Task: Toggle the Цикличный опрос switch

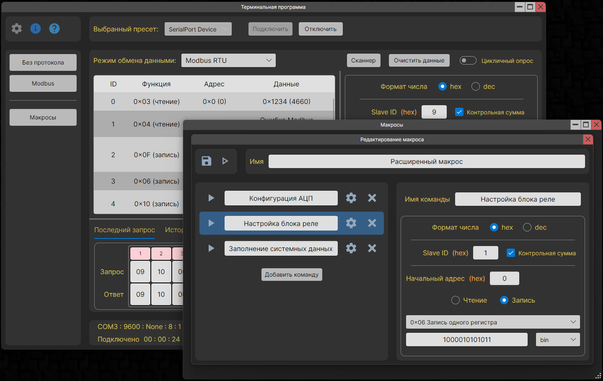Action: point(468,60)
